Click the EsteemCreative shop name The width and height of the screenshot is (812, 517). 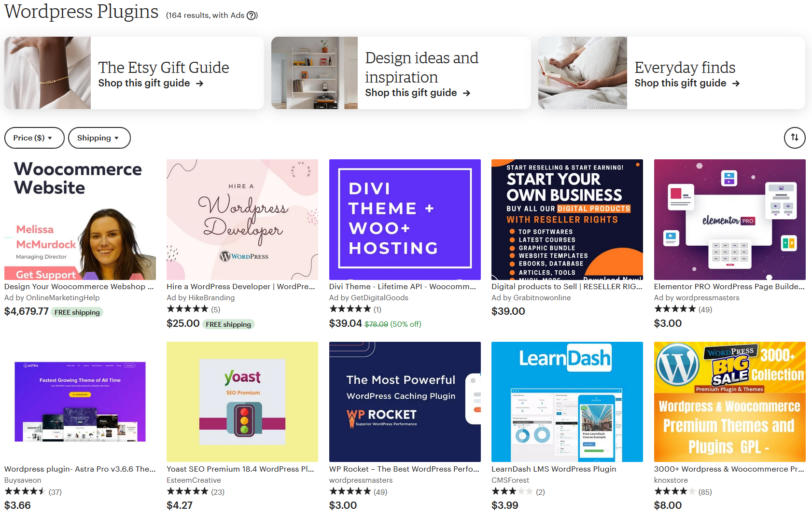pos(194,480)
